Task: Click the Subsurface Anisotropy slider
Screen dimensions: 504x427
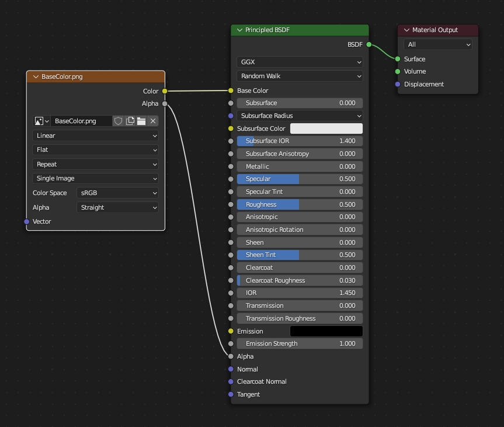Action: (300, 154)
